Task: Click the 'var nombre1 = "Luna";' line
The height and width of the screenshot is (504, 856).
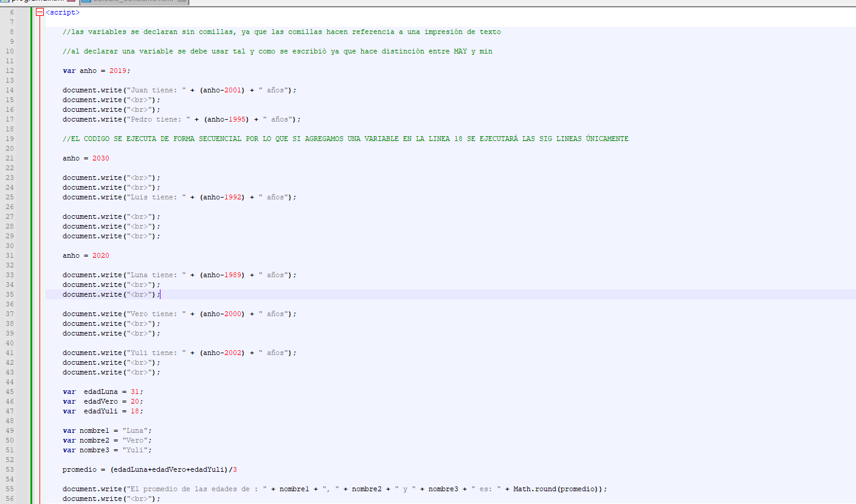Action: 107,430
